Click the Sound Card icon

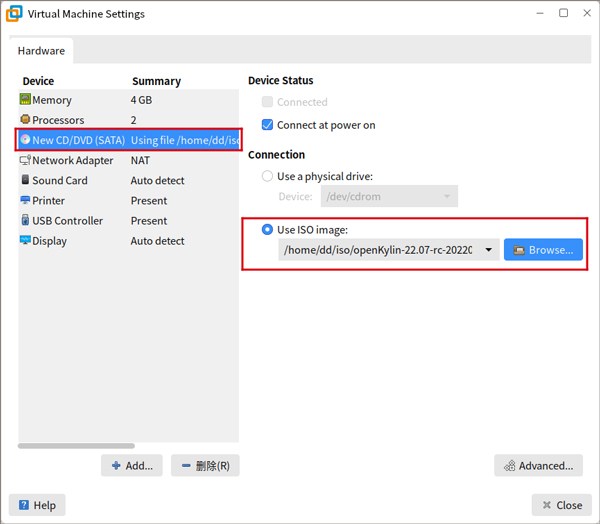click(x=25, y=180)
